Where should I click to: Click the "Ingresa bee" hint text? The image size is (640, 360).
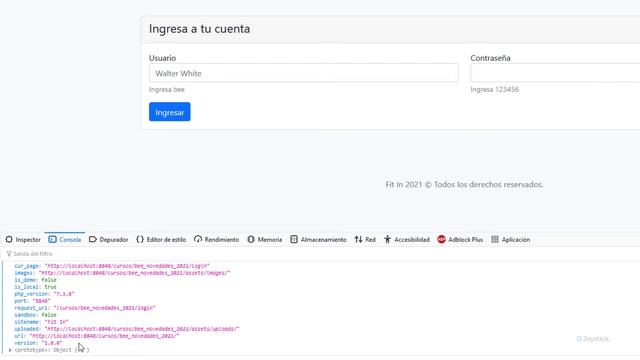(x=167, y=89)
